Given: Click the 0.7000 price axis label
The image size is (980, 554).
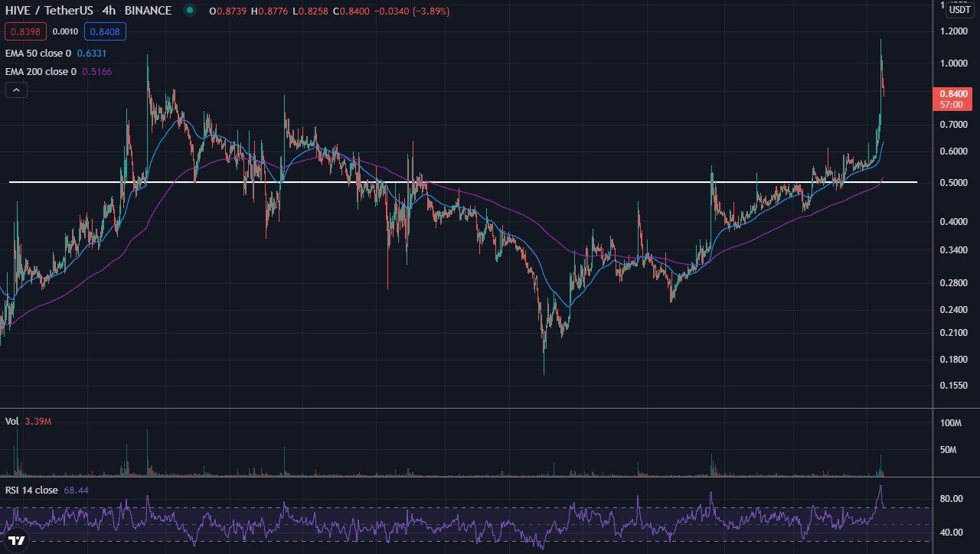Looking at the screenshot, I should (x=952, y=125).
